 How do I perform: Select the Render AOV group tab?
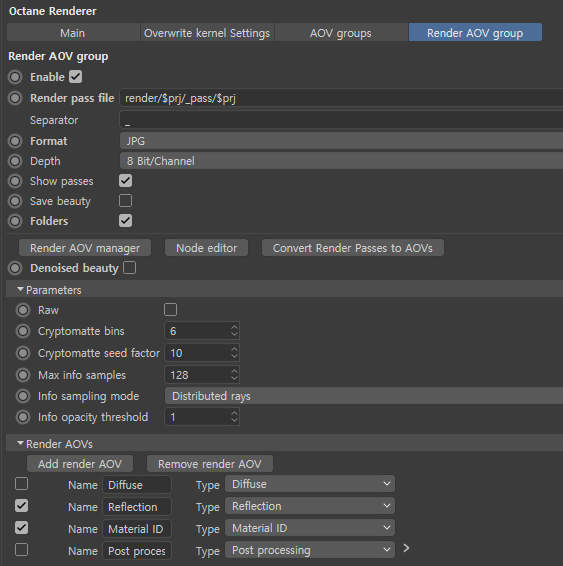pos(475,32)
